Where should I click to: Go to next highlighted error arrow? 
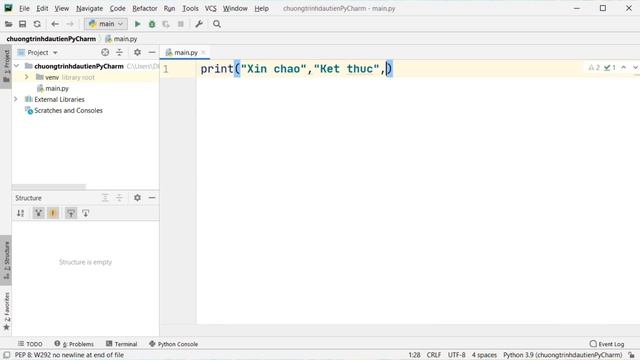pyautogui.click(x=635, y=67)
